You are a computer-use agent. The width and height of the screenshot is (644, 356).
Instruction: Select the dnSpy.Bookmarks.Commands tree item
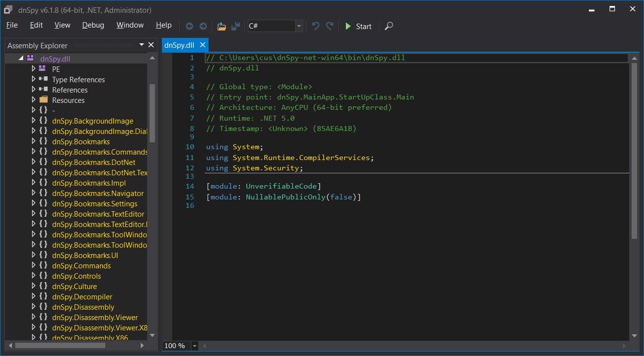(x=100, y=152)
